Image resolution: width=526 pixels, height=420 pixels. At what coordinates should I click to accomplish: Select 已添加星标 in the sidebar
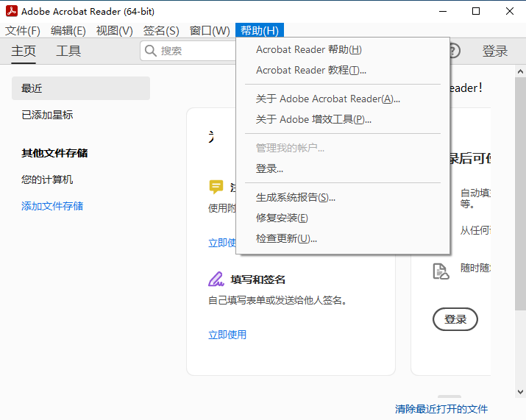47,115
